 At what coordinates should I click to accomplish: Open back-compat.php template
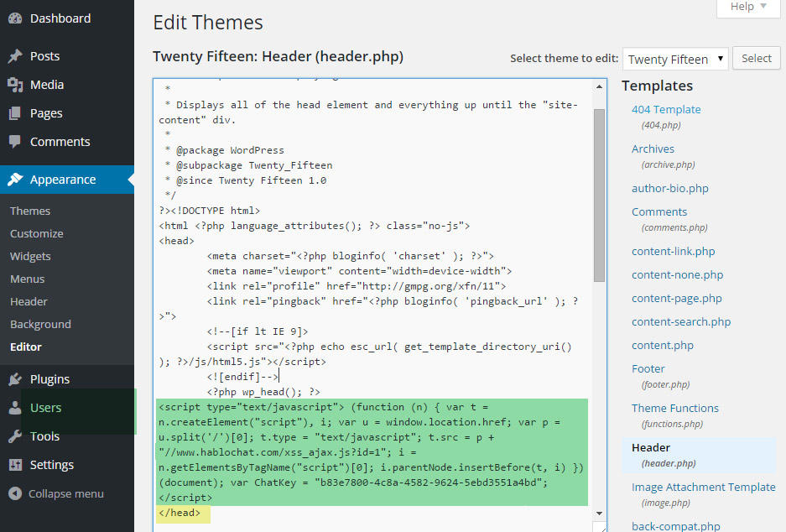pyautogui.click(x=676, y=526)
